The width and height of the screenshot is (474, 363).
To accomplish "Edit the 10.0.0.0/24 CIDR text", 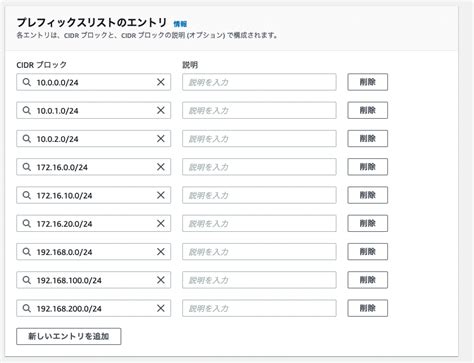I will pos(58,82).
